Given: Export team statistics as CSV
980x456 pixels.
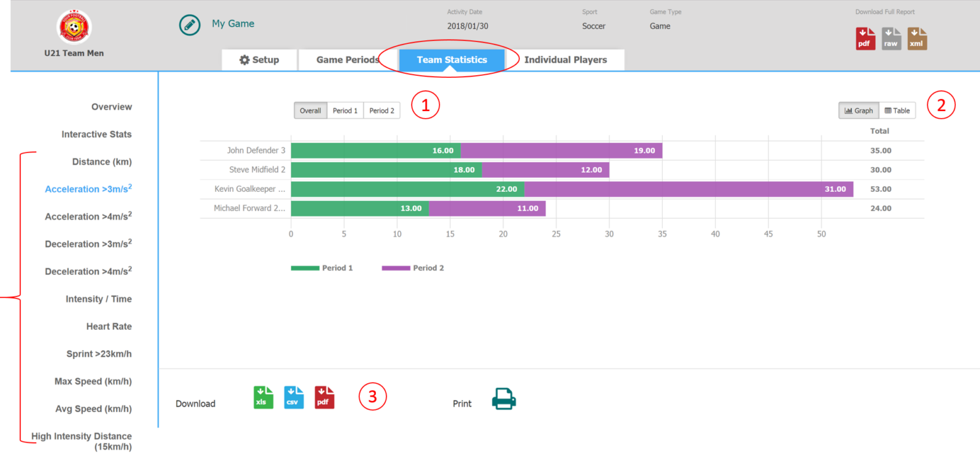Looking at the screenshot, I should pos(293,397).
